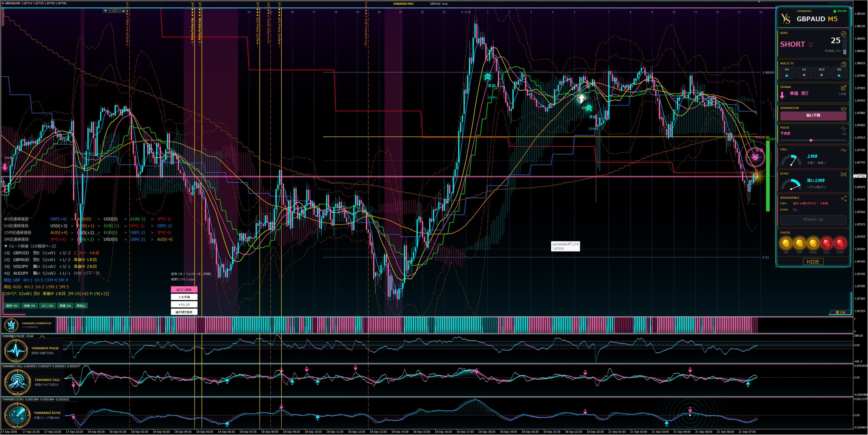Image resolution: width=868 pixels, height=435 pixels.
Task: Expand the SHORT bias chevron
Action: click(811, 44)
